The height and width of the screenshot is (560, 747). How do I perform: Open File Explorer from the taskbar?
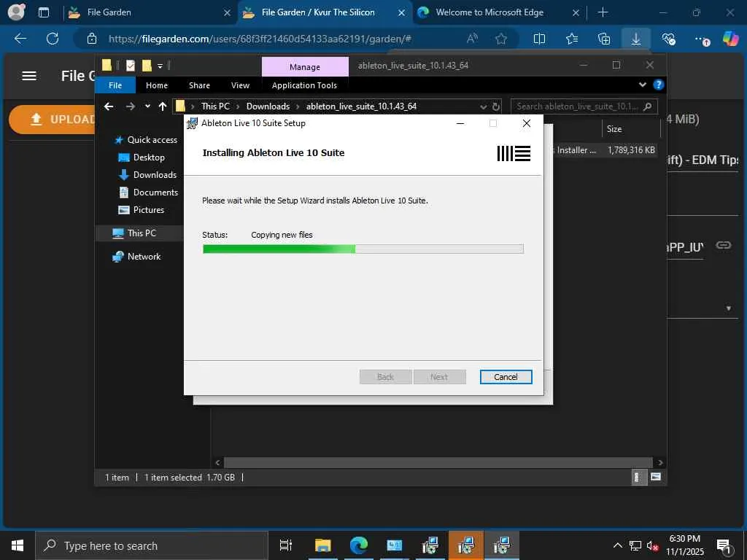click(x=322, y=545)
